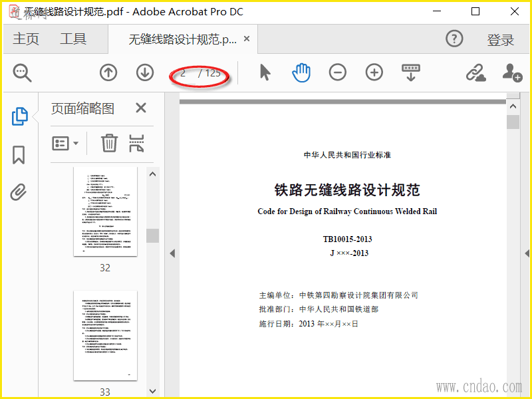Click the 批准部门 line
The width and height of the screenshot is (532, 399).
pos(319,309)
